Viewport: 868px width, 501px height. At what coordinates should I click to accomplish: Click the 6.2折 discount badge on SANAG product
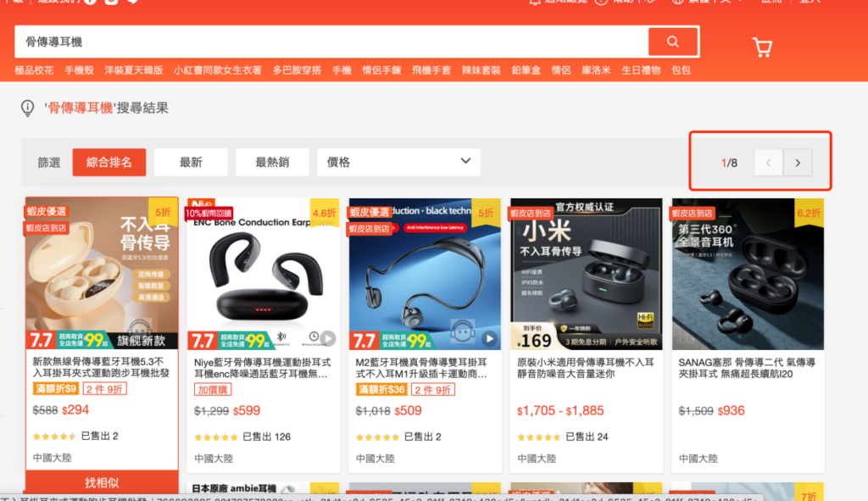pos(809,213)
